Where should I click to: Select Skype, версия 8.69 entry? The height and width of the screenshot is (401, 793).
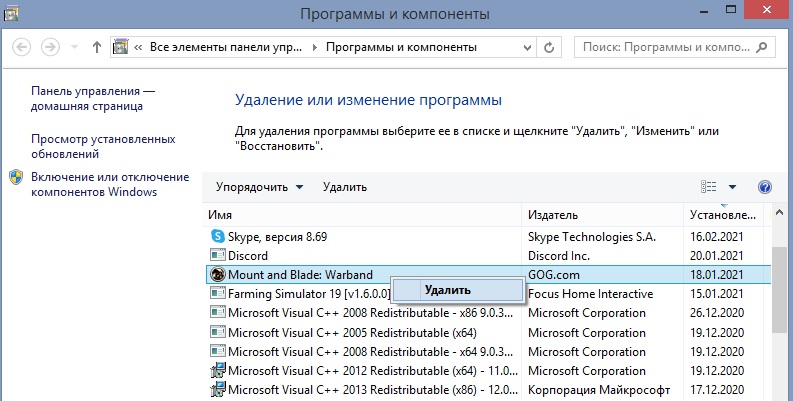coord(277,237)
